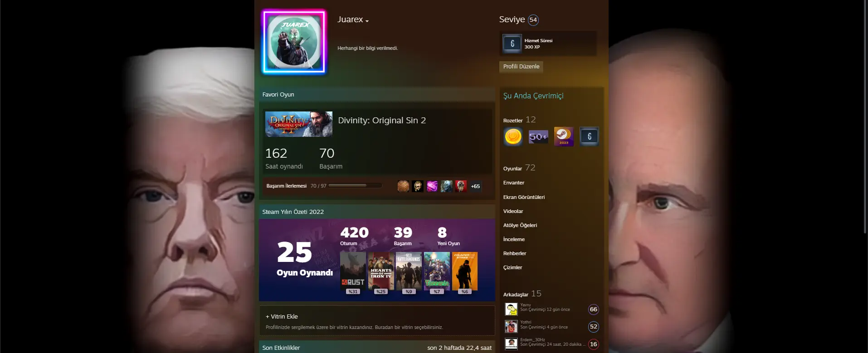
Task: Click the gold coin badge icon
Action: click(513, 136)
